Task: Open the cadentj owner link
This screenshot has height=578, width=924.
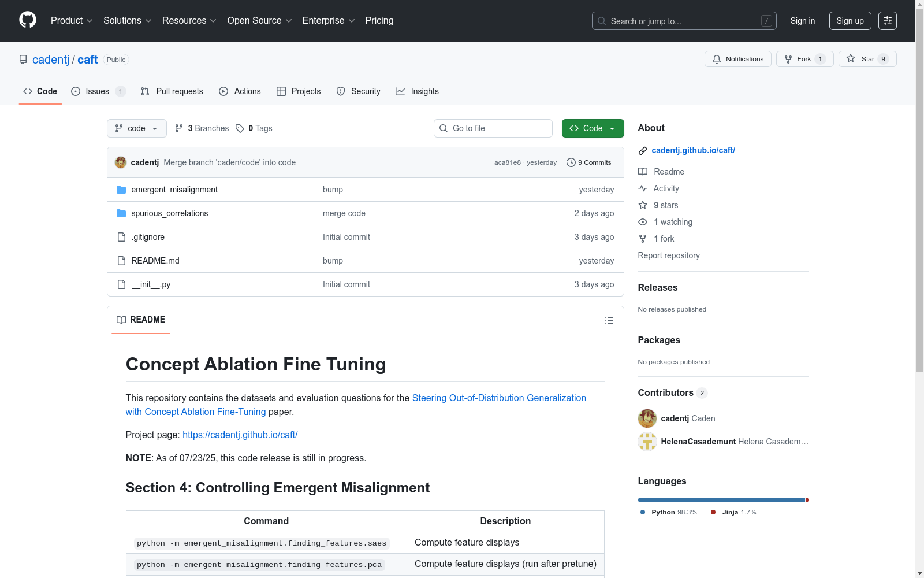Action: (x=51, y=60)
